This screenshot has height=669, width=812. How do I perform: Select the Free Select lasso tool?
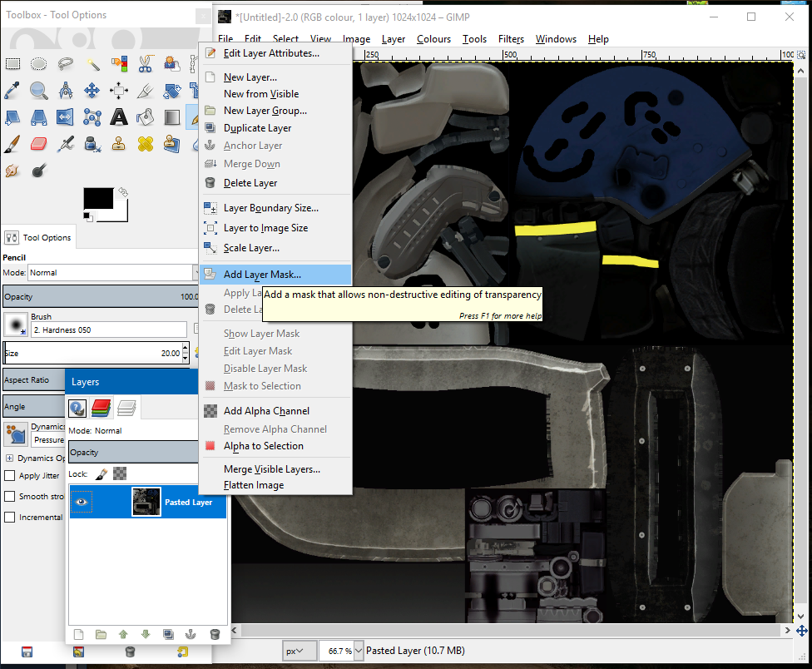point(65,64)
